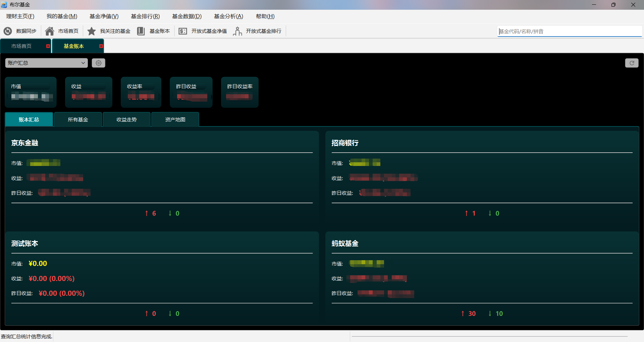Click the 昨日收益率 summary card
Screen dimensions: 644x342
tap(240, 92)
